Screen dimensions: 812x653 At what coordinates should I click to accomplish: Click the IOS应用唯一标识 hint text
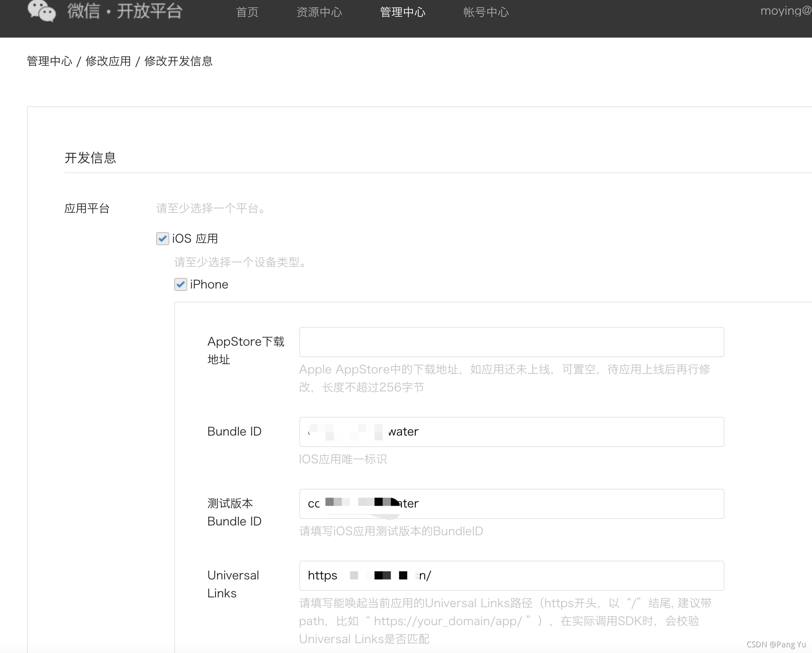coord(343,459)
